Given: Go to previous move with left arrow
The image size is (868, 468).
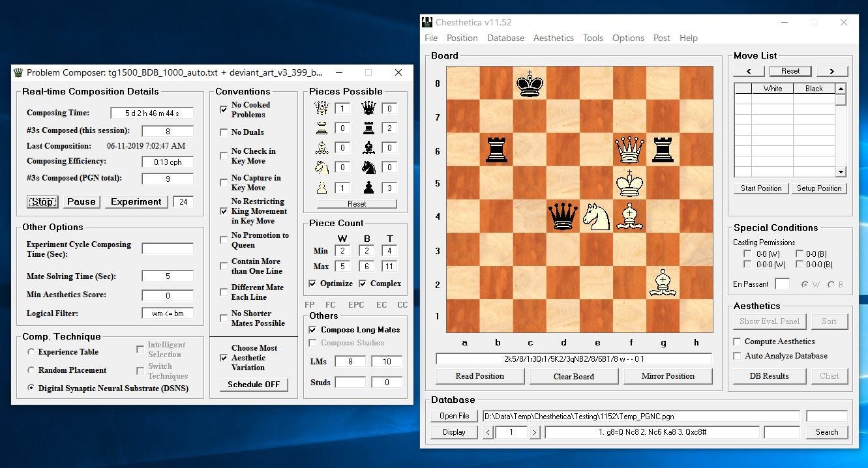Looking at the screenshot, I should 749,71.
